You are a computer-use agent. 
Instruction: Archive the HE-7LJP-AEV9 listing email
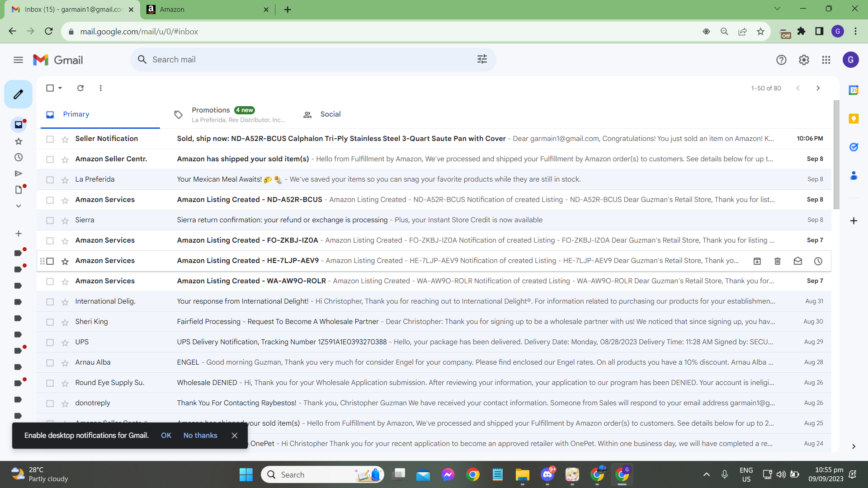757,261
